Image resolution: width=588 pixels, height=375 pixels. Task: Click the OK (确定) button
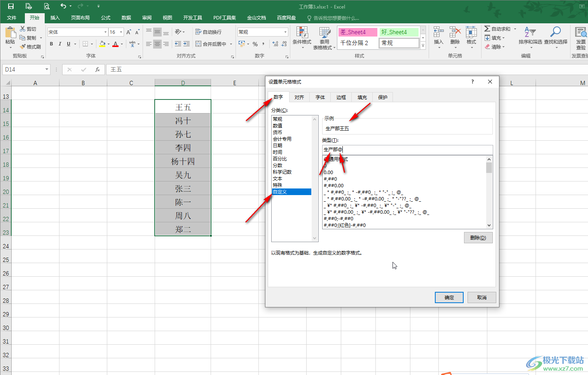(x=449, y=297)
